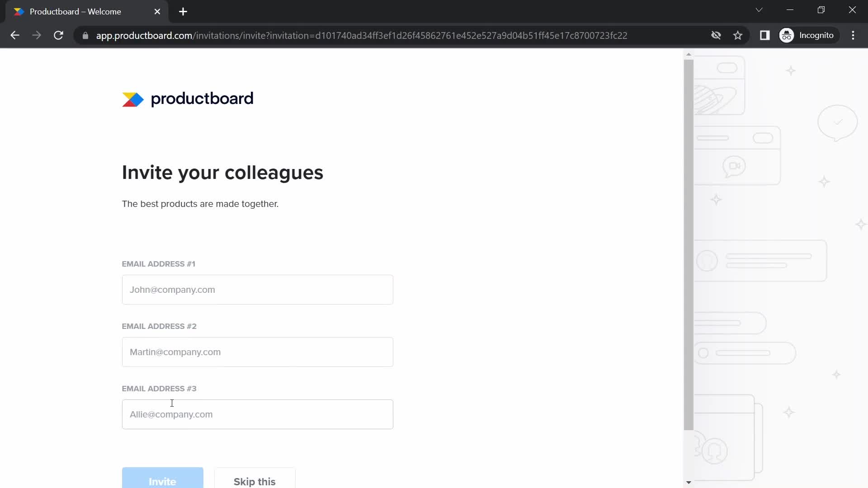Click the page scrollbar thumb

(x=689, y=244)
